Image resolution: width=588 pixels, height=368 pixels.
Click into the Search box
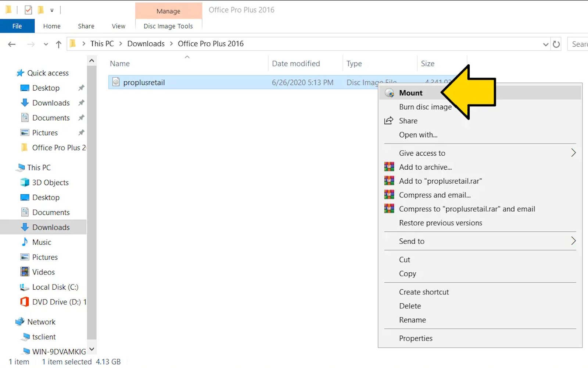pyautogui.click(x=578, y=44)
